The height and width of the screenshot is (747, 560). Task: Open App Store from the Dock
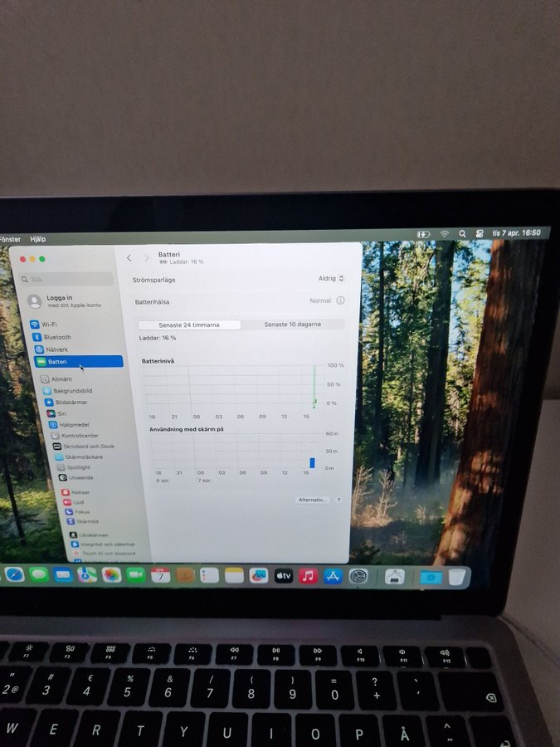[334, 575]
